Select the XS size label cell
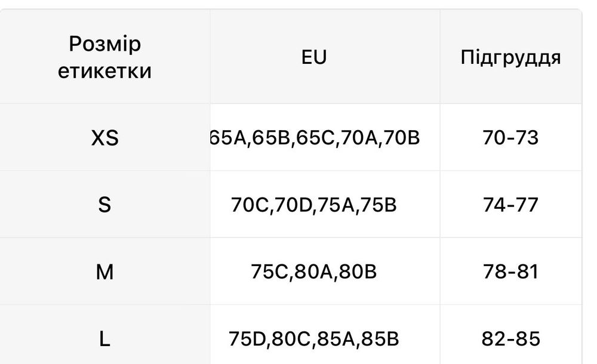This screenshot has width=597, height=364. (104, 138)
